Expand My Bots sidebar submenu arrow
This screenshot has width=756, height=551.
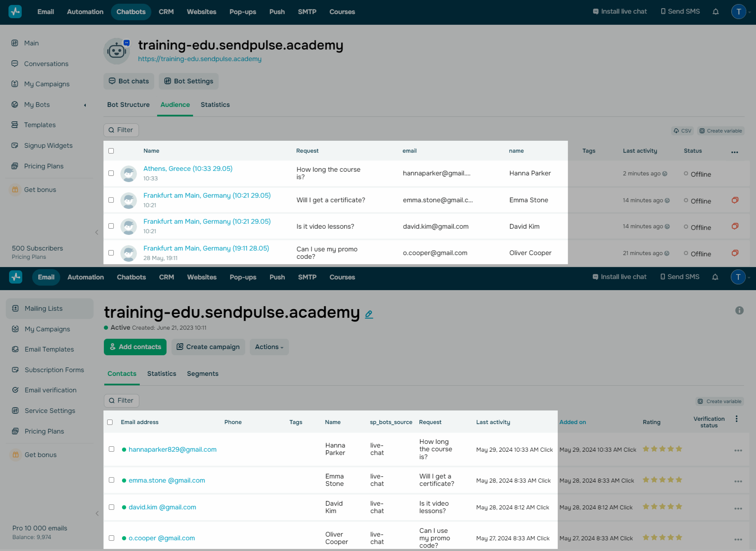point(85,105)
